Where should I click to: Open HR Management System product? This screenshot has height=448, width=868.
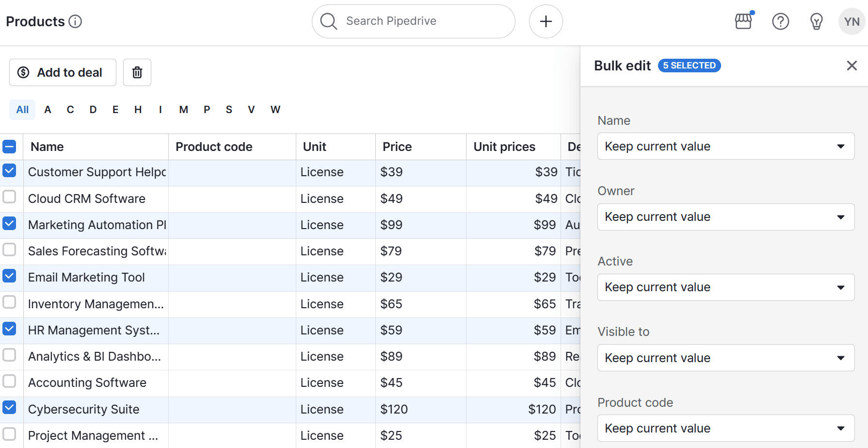coord(94,330)
